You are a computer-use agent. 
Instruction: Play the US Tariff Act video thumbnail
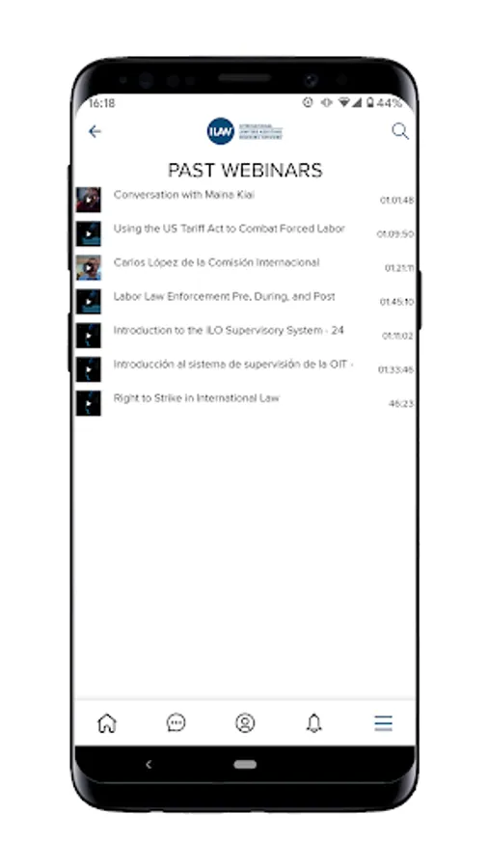pos(89,233)
